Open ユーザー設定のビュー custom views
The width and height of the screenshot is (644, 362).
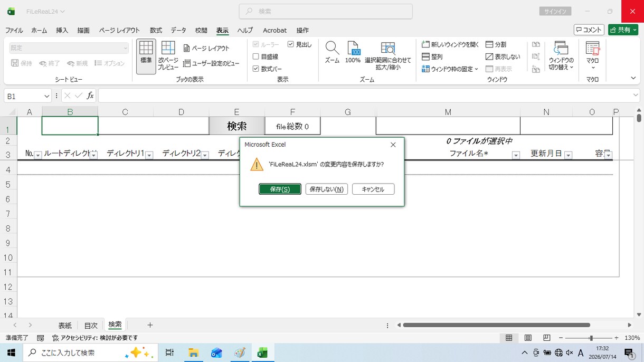click(x=211, y=63)
